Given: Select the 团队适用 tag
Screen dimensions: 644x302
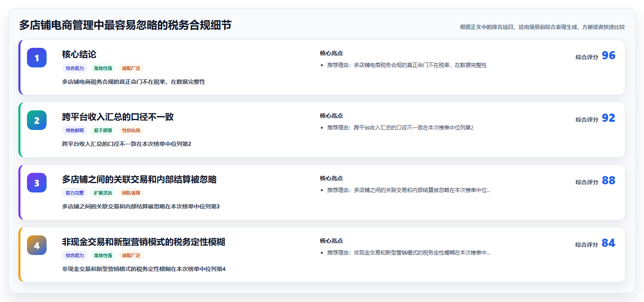Looking at the screenshot, I should (x=131, y=193).
